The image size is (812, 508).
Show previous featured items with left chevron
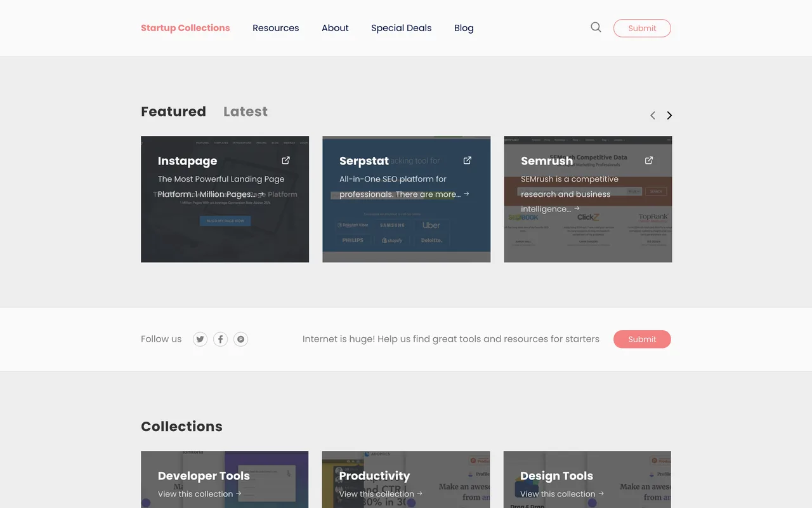pos(652,116)
